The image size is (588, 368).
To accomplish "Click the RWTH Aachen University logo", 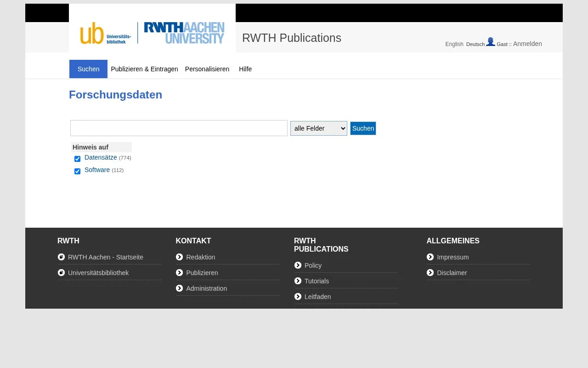I will (x=184, y=33).
